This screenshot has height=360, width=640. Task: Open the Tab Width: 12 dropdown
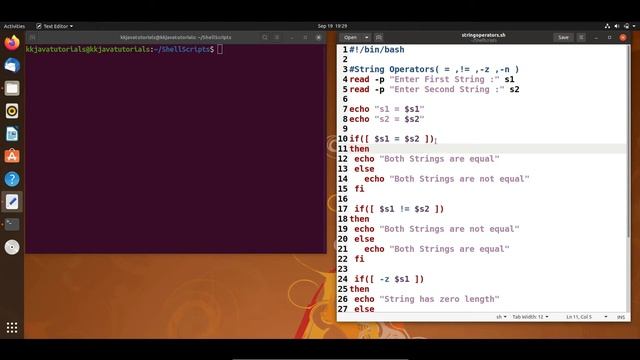pyautogui.click(x=530, y=317)
